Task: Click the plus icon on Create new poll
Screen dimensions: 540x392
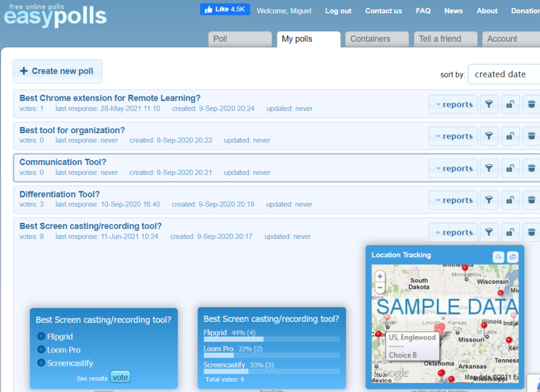Action: click(x=24, y=71)
